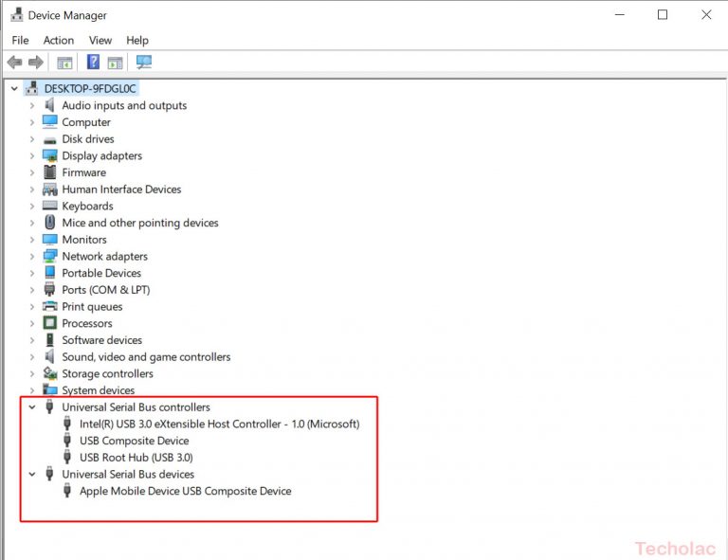Maximize the Device Manager window
The height and width of the screenshot is (560, 728).
(x=663, y=15)
